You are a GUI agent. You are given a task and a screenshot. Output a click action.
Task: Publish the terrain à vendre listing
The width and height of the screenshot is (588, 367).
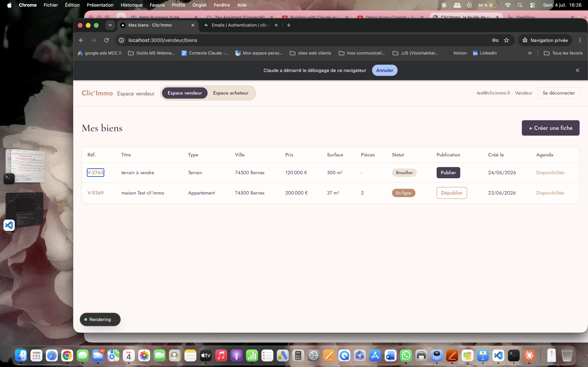[448, 173]
